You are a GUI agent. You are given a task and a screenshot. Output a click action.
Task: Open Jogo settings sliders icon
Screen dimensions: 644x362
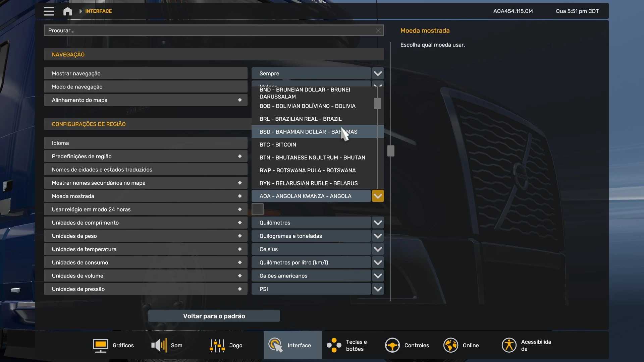(x=217, y=345)
